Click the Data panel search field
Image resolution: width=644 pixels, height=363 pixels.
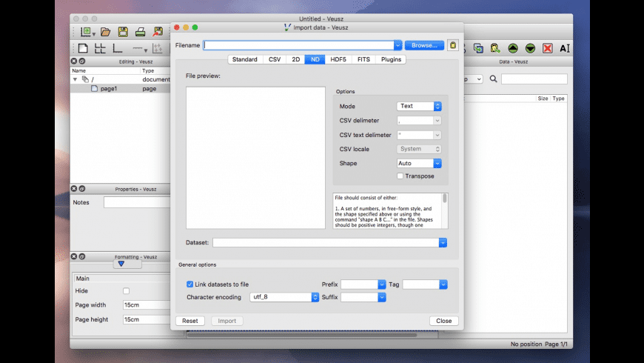click(534, 79)
